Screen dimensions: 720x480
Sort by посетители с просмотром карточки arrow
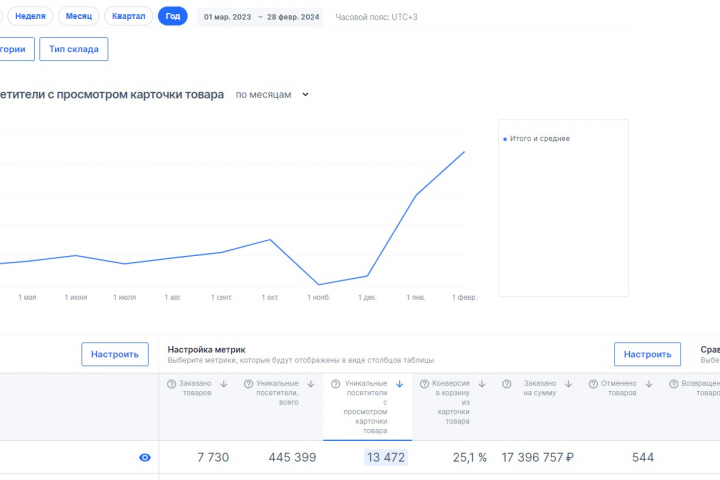pos(399,384)
